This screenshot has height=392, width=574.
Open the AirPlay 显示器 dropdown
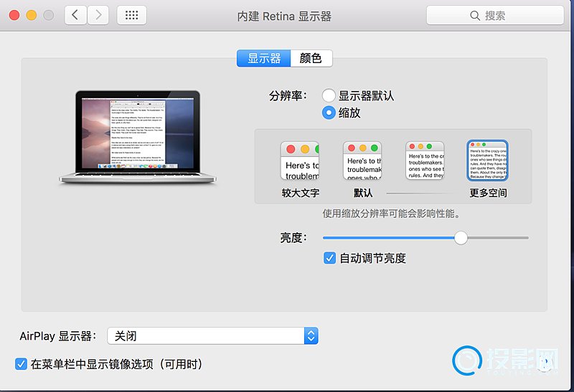(x=212, y=335)
